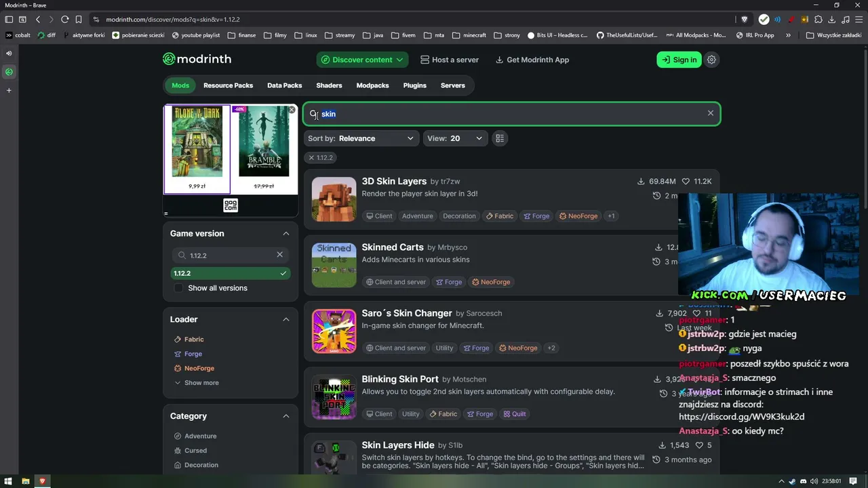The height and width of the screenshot is (488, 868).
Task: Open the Windows Start menu
Action: (x=8, y=481)
